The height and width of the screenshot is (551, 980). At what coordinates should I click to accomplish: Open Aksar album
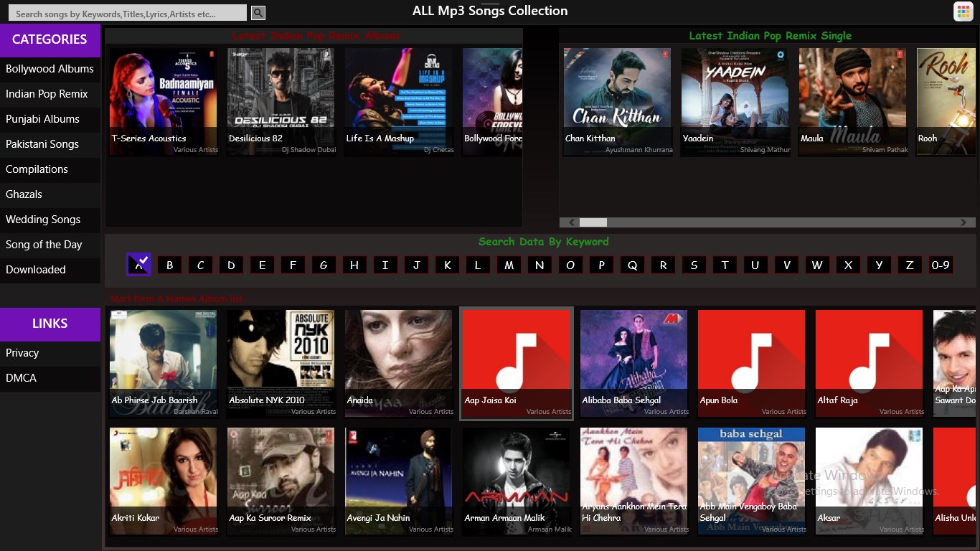coord(870,481)
